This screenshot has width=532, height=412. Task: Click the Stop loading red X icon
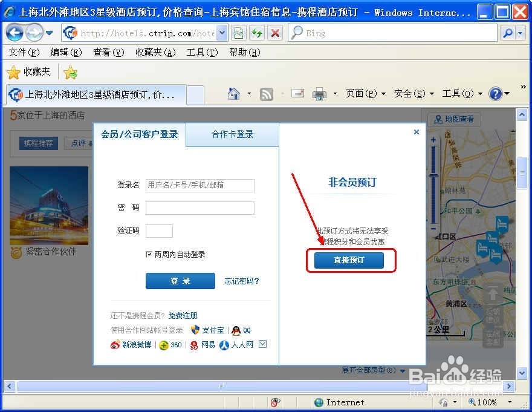(276, 33)
